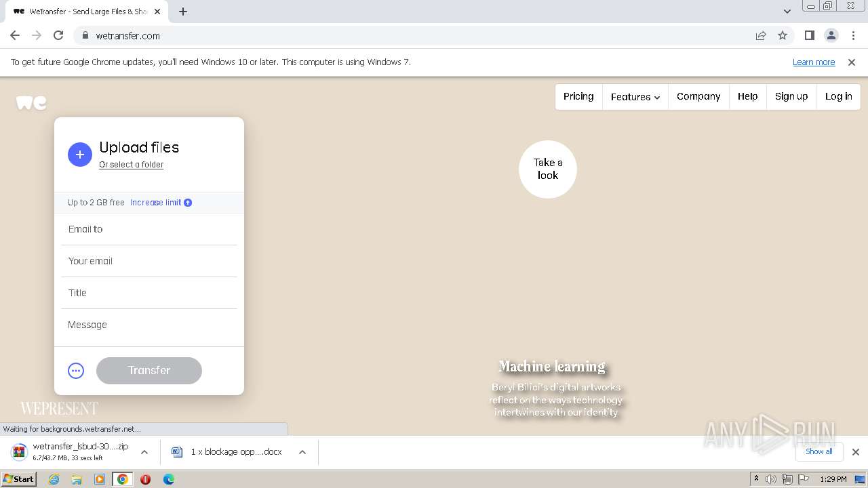Image resolution: width=868 pixels, height=488 pixels.
Task: Click the Take a look button
Action: (548, 169)
